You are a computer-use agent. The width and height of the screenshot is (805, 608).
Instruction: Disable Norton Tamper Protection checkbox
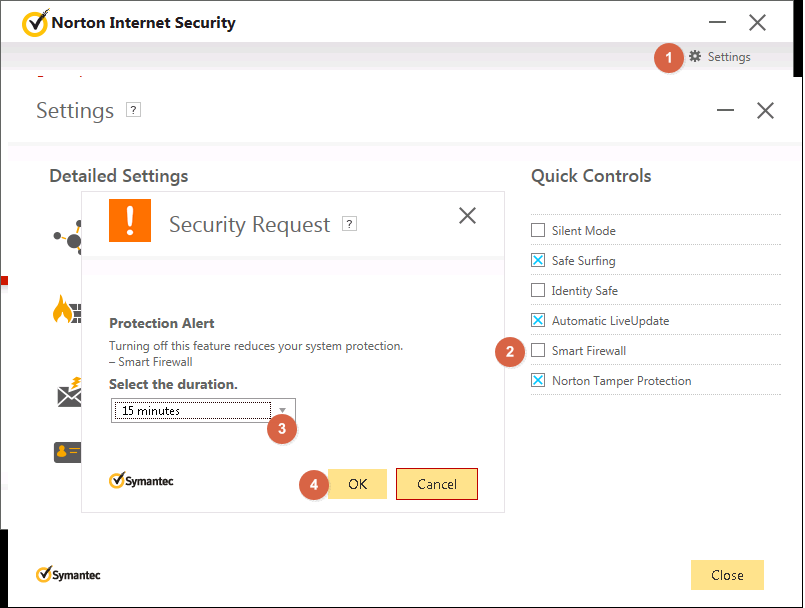coord(538,381)
